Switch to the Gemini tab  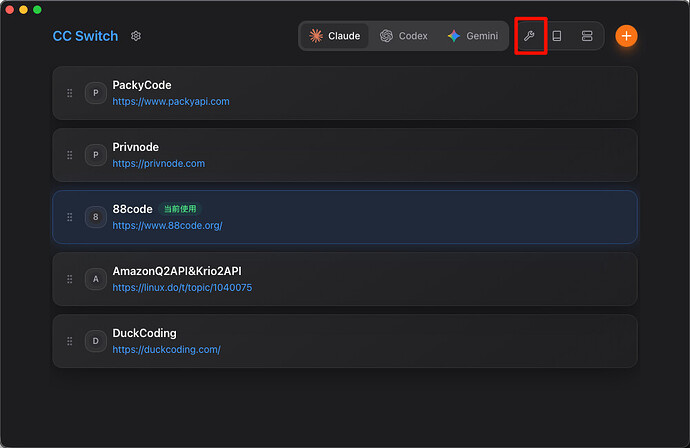(x=473, y=36)
